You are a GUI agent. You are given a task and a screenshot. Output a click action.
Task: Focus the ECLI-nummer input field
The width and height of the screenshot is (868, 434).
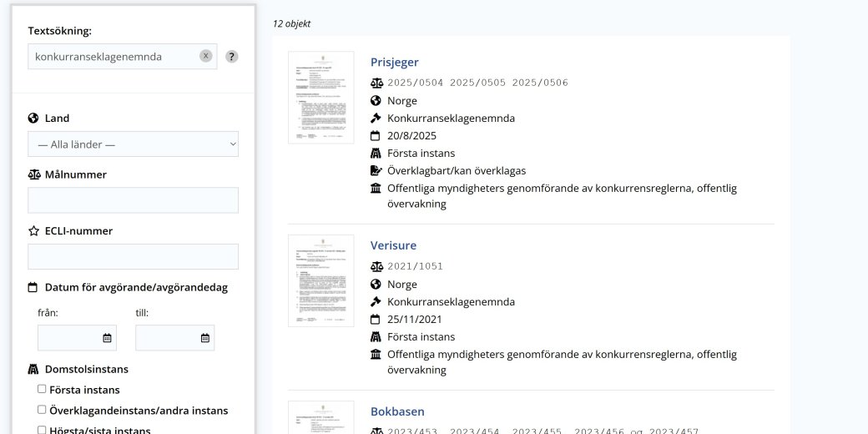coord(133,256)
